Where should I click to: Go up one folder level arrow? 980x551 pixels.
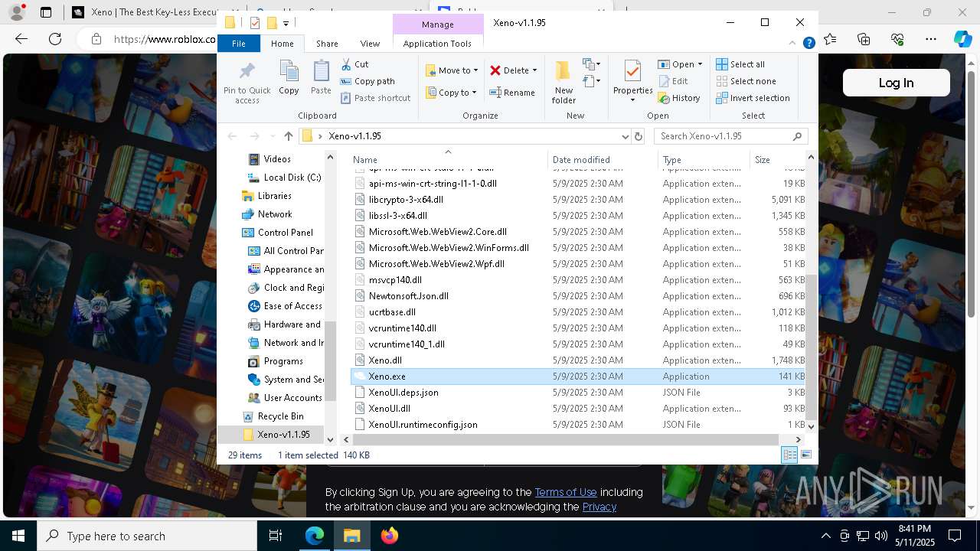[288, 136]
